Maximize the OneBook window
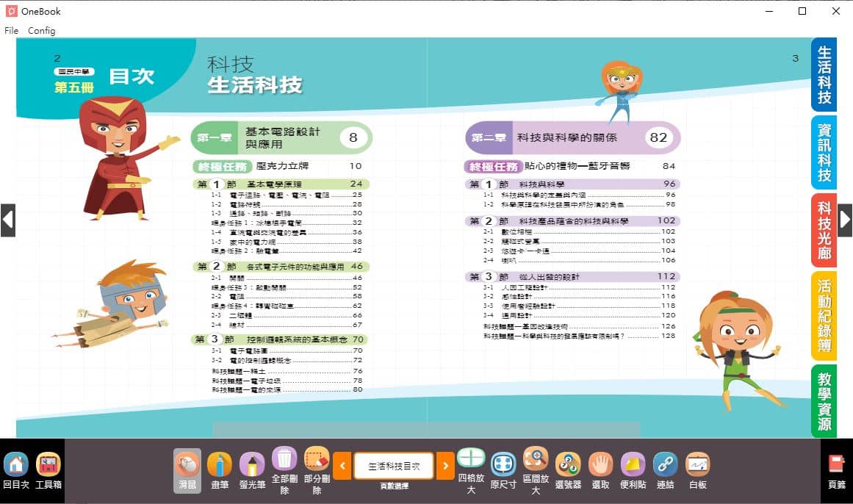Image resolution: width=853 pixels, height=504 pixels. pos(802,11)
